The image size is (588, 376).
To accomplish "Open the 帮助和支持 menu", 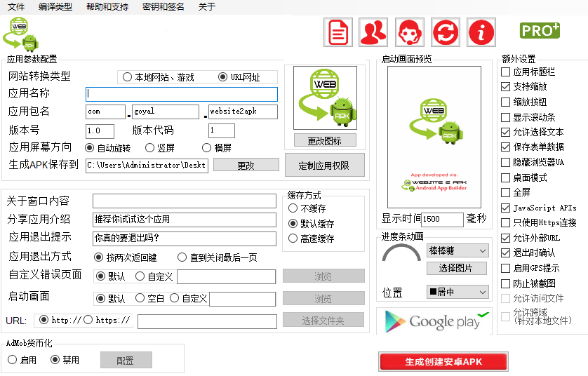I will 107,7.
